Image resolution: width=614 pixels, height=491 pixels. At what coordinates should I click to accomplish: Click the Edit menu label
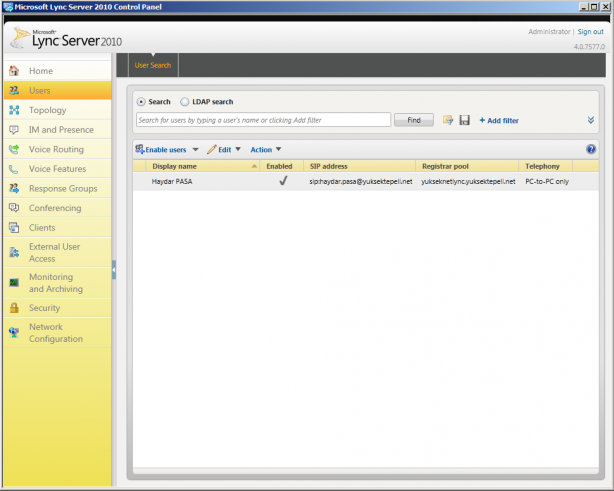pos(224,150)
